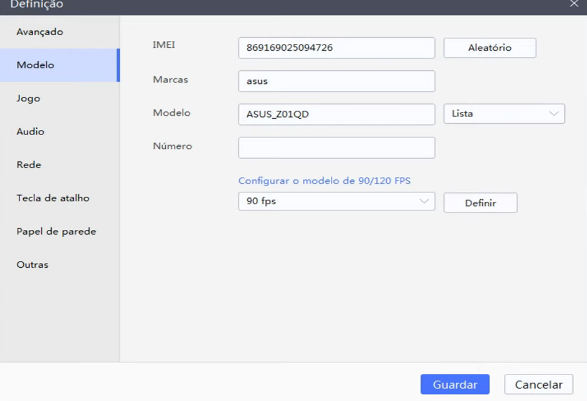587x401 pixels.
Task: Click the Modelo field with ASUS_Z01QD
Action: (337, 114)
